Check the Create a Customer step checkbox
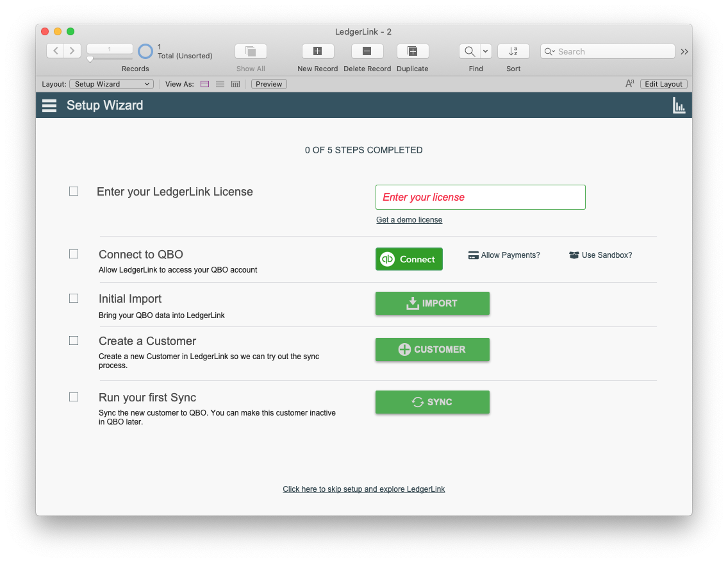This screenshot has height=563, width=728. (74, 340)
